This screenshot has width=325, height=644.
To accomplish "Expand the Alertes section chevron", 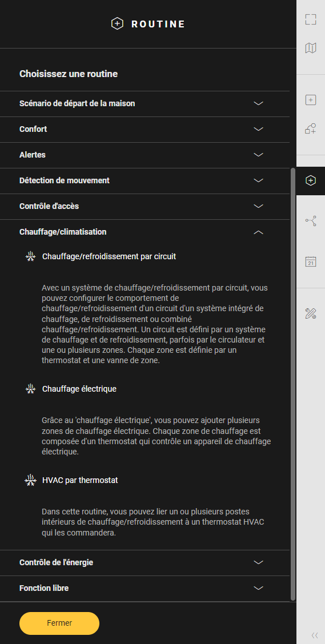I will pyautogui.click(x=258, y=155).
